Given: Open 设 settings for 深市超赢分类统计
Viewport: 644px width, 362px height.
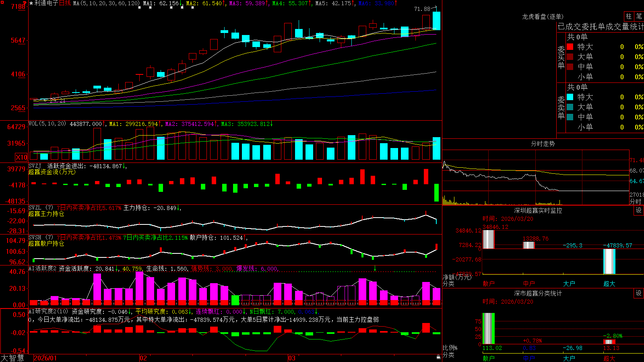Looking at the screenshot, I should (x=639, y=293).
